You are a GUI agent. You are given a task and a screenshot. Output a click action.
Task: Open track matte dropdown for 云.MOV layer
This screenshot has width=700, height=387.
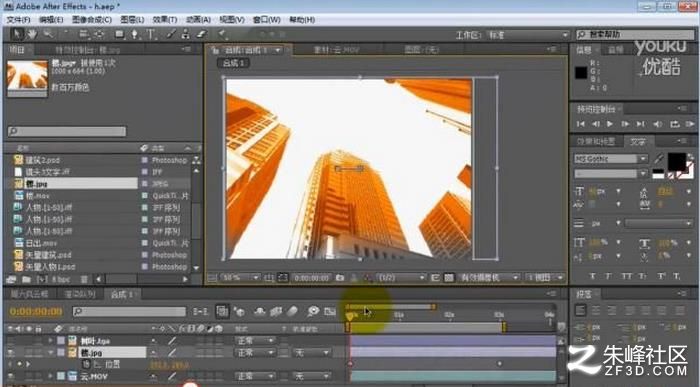click(x=312, y=376)
